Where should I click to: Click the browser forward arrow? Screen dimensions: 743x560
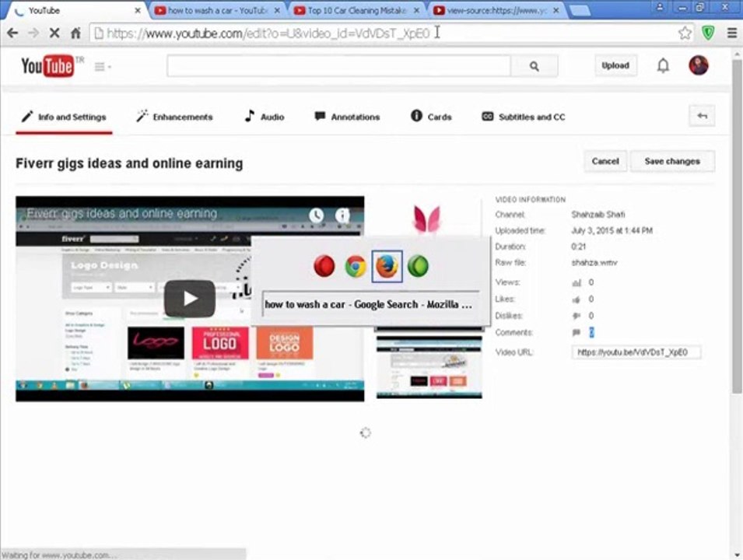pyautogui.click(x=33, y=33)
